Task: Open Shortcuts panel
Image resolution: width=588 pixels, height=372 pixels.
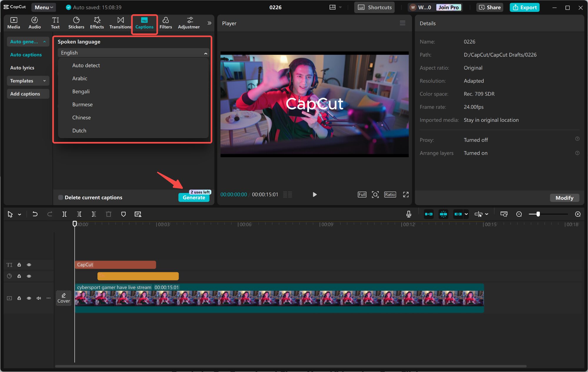Action: (x=374, y=7)
